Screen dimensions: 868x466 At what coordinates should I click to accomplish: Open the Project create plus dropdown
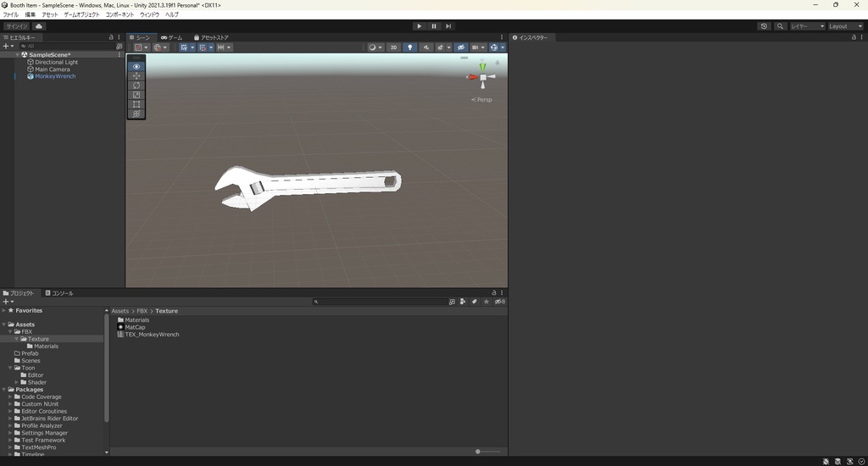(8, 302)
